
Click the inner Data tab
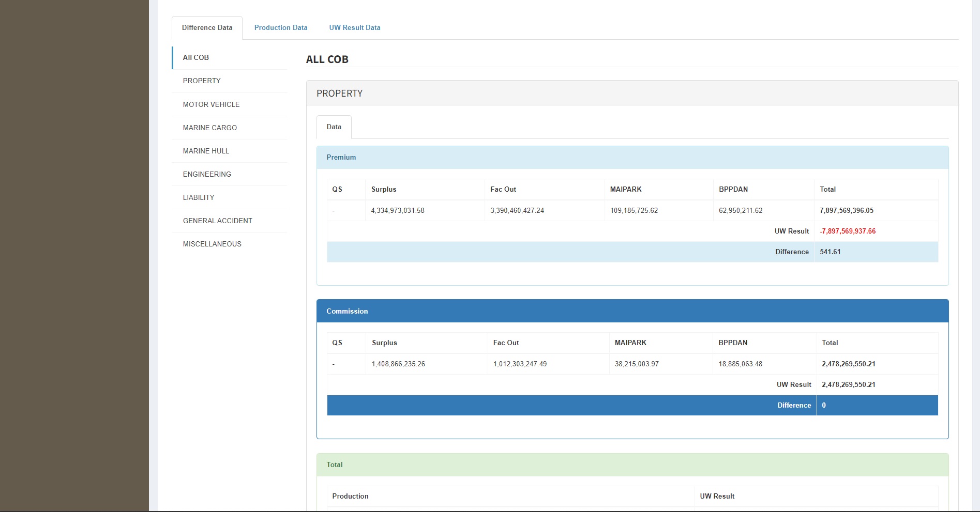pos(334,127)
